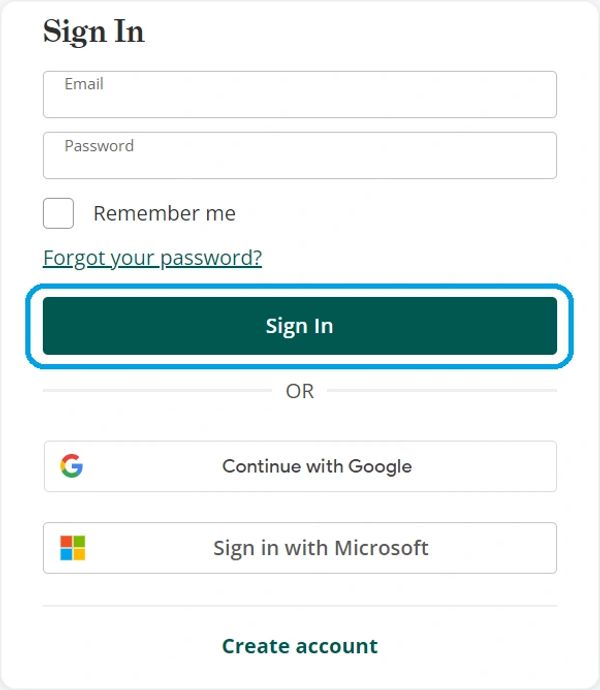Click the line above Create account
Image resolution: width=600 pixels, height=690 pixels.
tap(300, 606)
